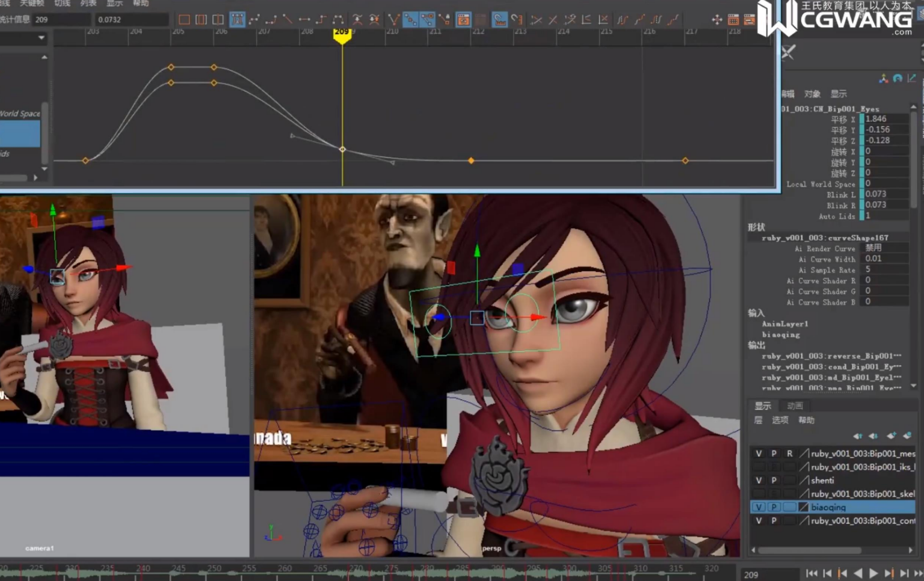The height and width of the screenshot is (581, 924).
Task: Go to the start of playback range
Action: coord(812,574)
